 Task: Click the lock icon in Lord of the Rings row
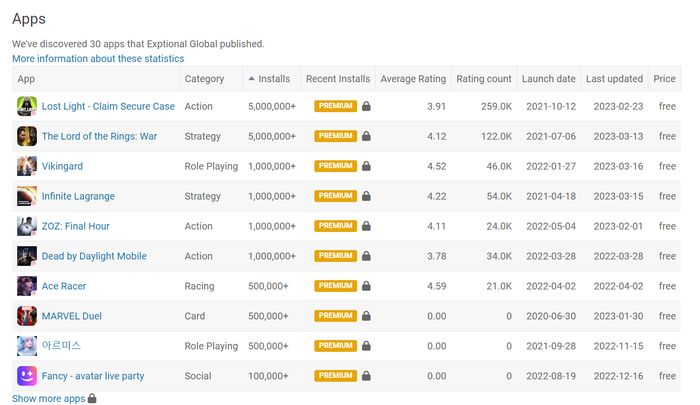pos(366,136)
